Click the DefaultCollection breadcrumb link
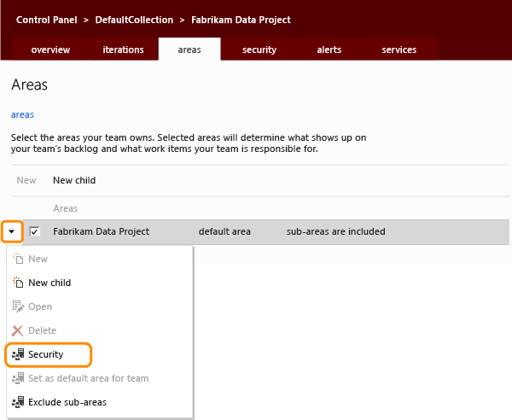Screen dimensions: 512x420 tap(134, 20)
